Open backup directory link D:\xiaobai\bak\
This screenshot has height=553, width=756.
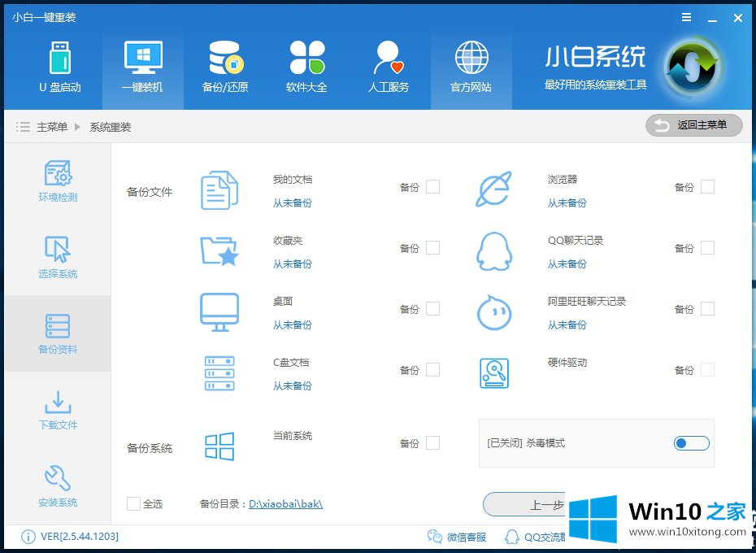click(285, 503)
